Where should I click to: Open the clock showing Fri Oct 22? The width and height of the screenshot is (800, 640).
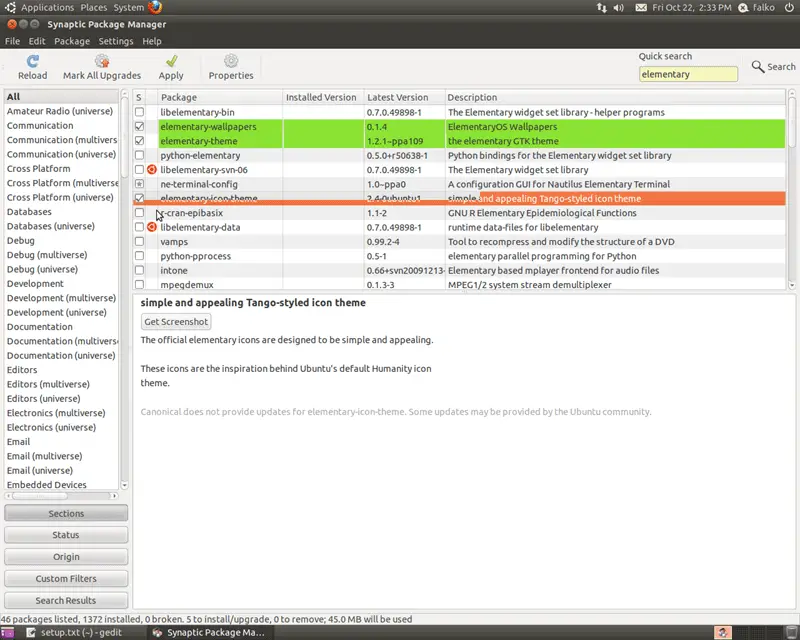click(x=691, y=8)
